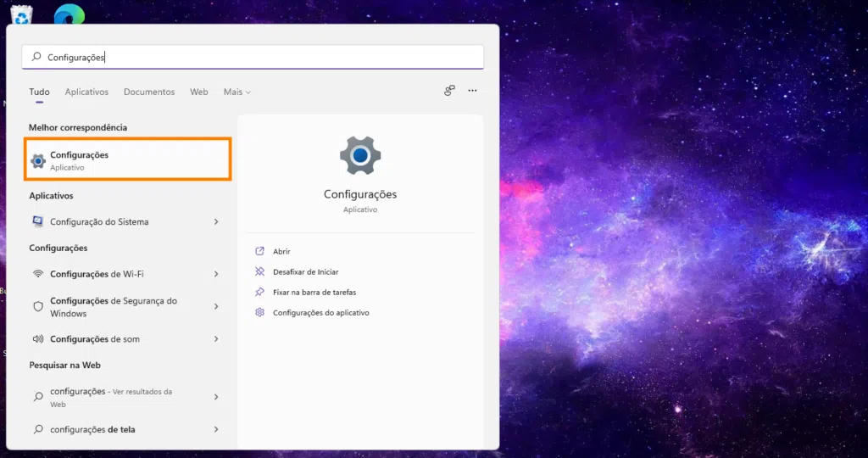Screen dimensions: 868x458
Task: Click the large Configurações gear in preview pane
Action: coord(360,155)
